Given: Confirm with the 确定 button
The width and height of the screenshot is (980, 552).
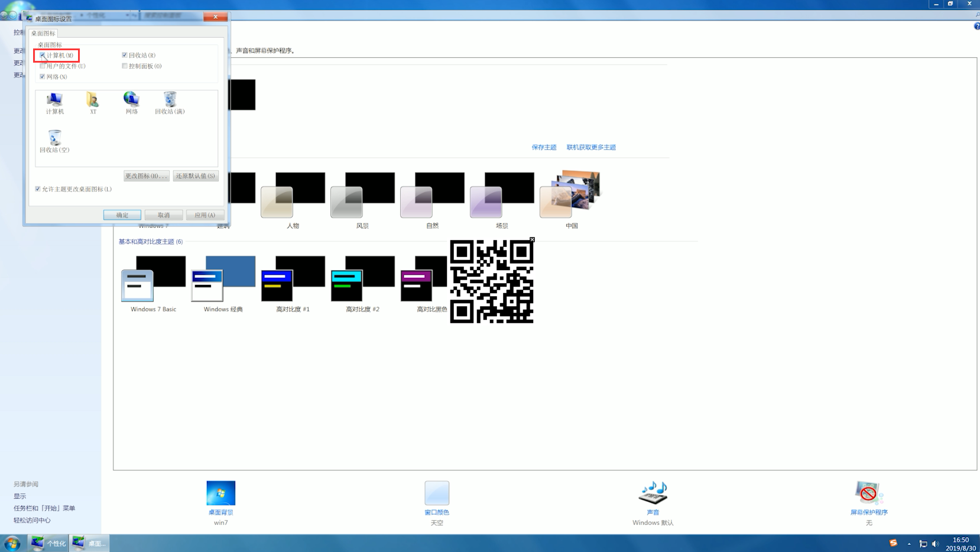Looking at the screenshot, I should click(x=122, y=215).
